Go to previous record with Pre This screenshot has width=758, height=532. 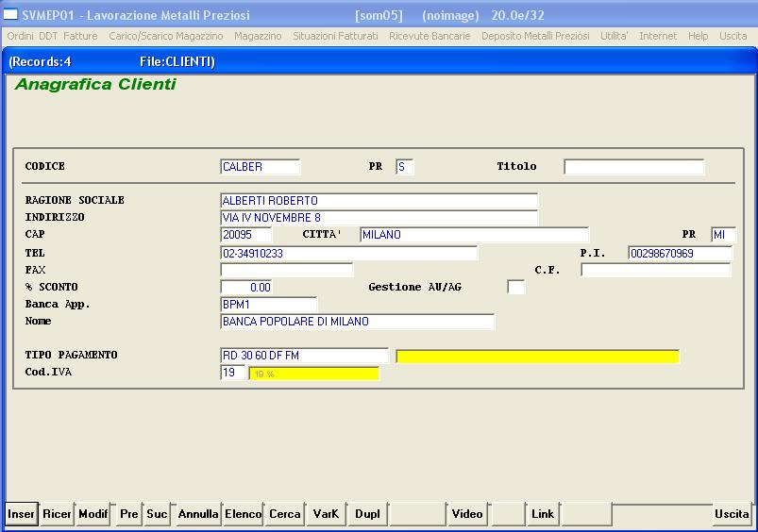point(128,514)
